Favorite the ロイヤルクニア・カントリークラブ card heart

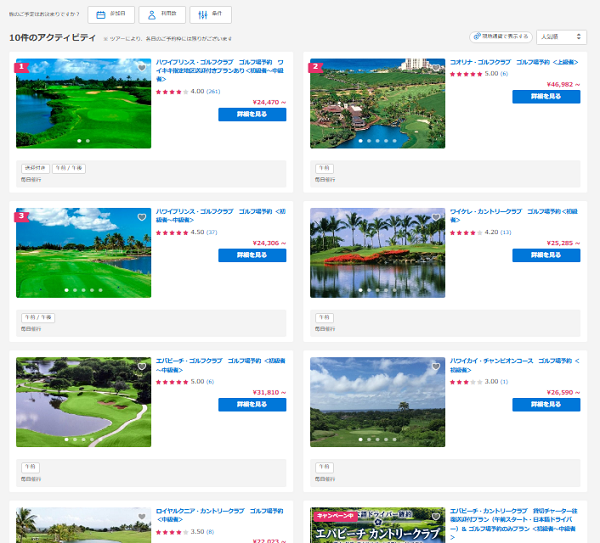(x=142, y=517)
